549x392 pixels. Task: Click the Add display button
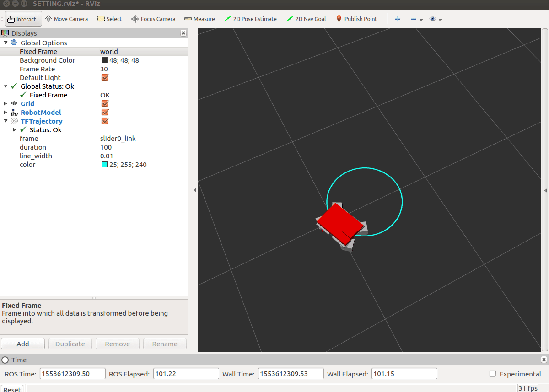(23, 344)
